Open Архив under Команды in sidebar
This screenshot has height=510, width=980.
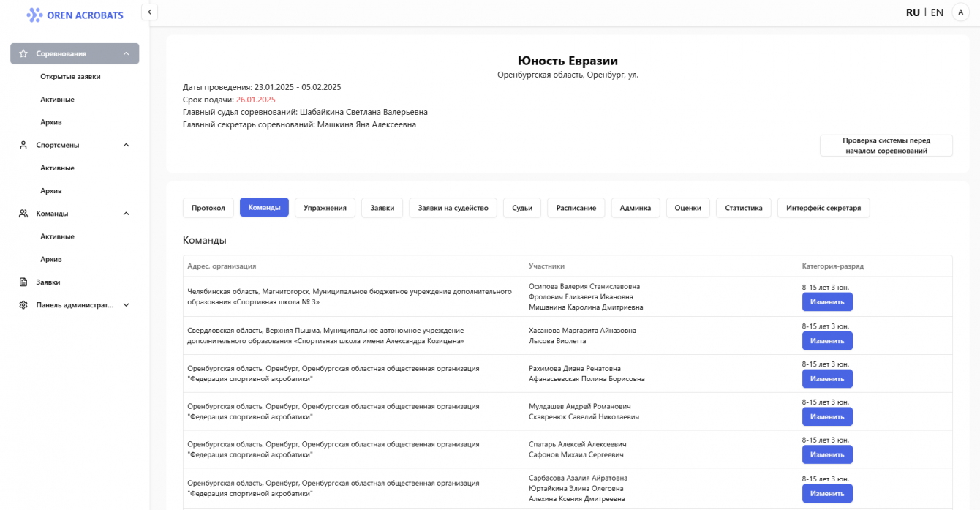pos(51,259)
